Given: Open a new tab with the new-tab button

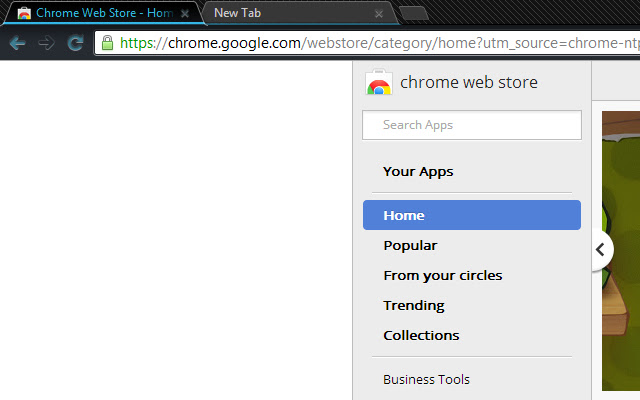Looking at the screenshot, I should coord(413,13).
